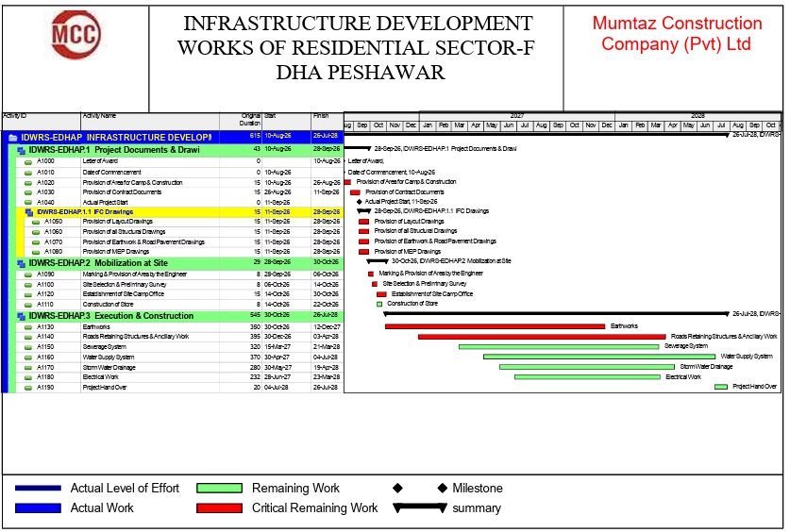Click the Actual Level of Effort legend swatch
Viewport: 790px width, 532px height.
click(x=38, y=489)
